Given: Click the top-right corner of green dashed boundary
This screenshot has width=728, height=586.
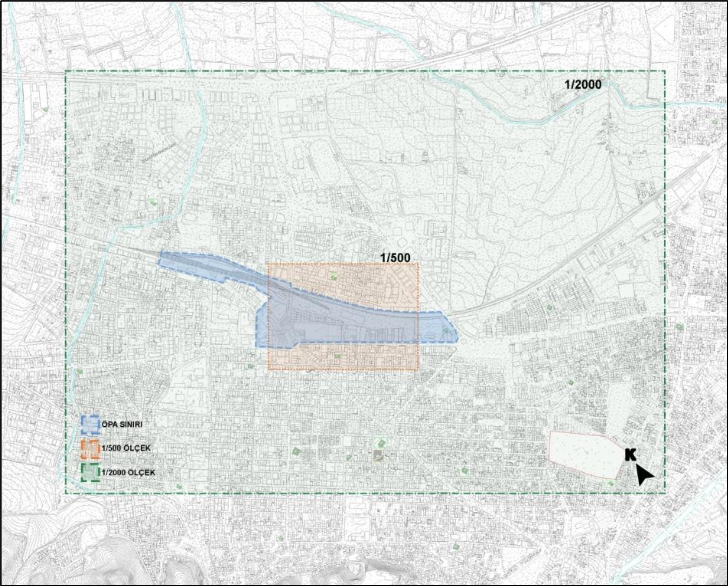Looking at the screenshot, I should (664, 71).
